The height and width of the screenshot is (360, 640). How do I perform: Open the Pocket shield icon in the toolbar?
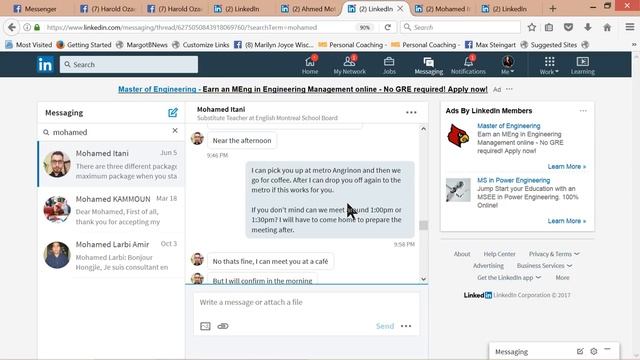click(568, 27)
